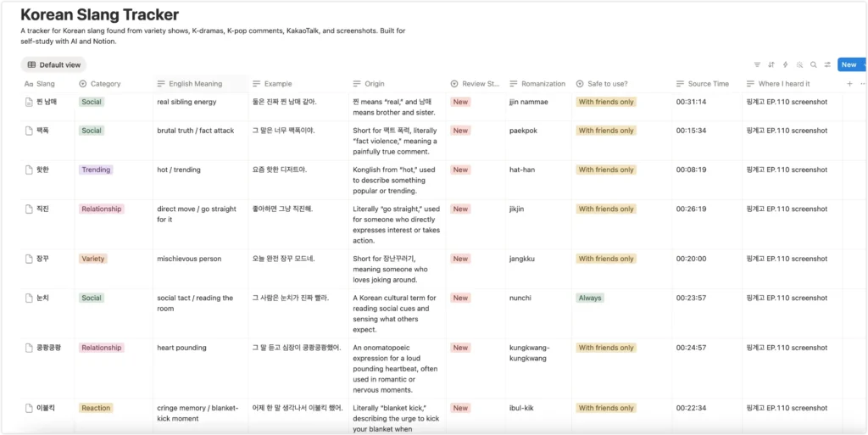
Task: Click the sort arrows icon
Action: click(x=771, y=64)
